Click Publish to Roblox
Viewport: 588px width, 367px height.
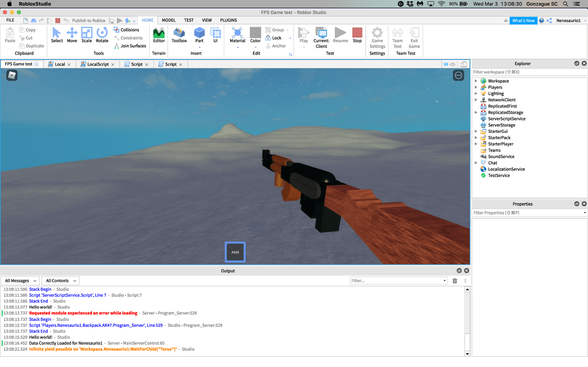coord(89,20)
